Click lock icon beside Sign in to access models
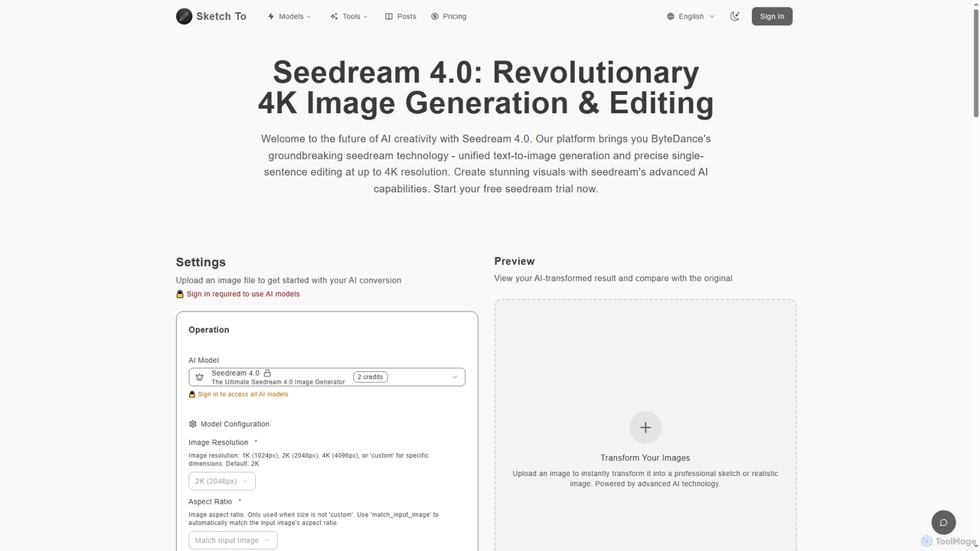Screen dimensions: 980x551 pos(192,394)
